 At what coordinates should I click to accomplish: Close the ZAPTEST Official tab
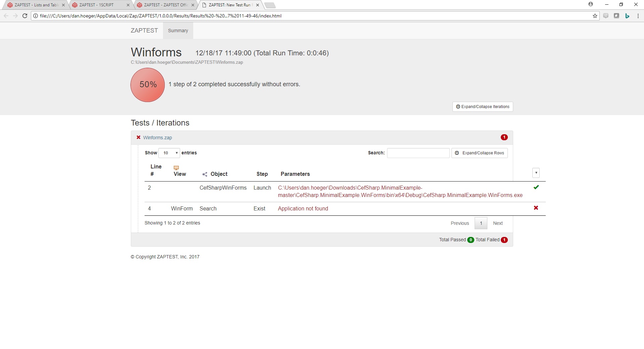(x=193, y=5)
